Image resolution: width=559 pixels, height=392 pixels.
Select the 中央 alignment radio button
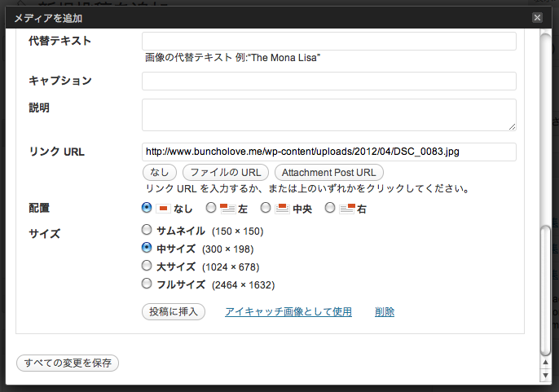266,208
